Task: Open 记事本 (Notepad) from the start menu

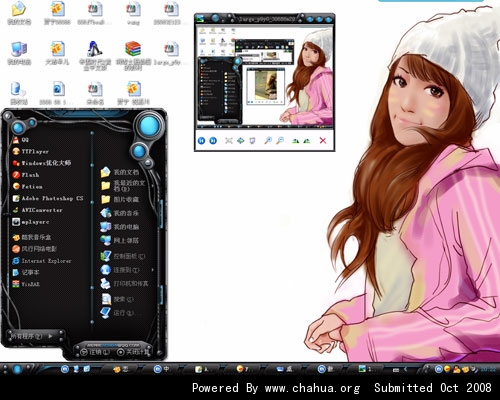Action: tap(26, 272)
